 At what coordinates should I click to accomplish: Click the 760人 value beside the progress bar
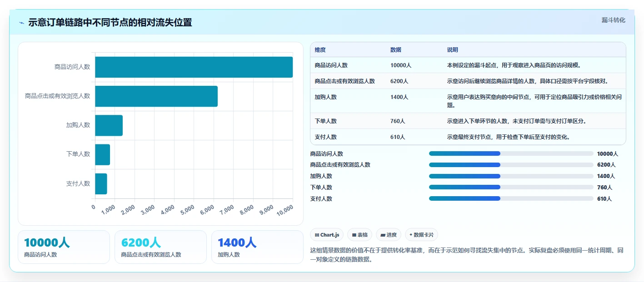[x=604, y=188]
